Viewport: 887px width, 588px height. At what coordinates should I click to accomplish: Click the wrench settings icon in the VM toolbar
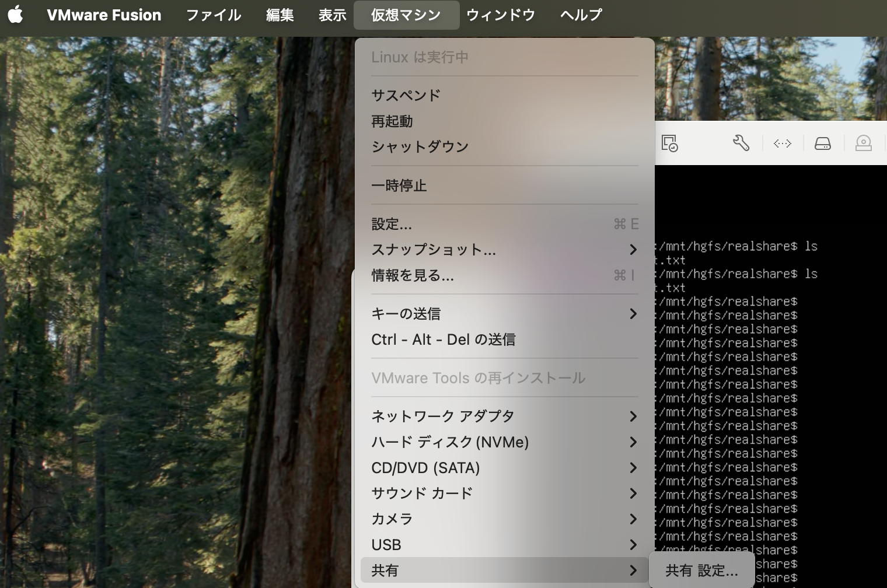click(x=741, y=143)
